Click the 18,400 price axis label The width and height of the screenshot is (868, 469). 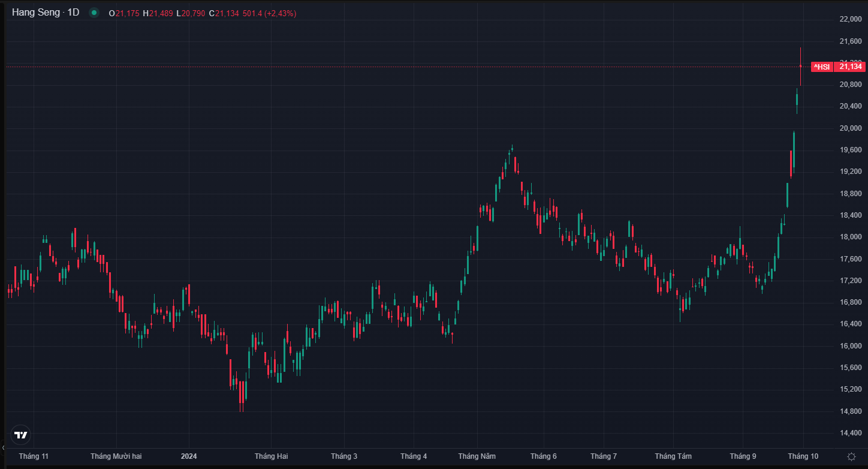851,215
